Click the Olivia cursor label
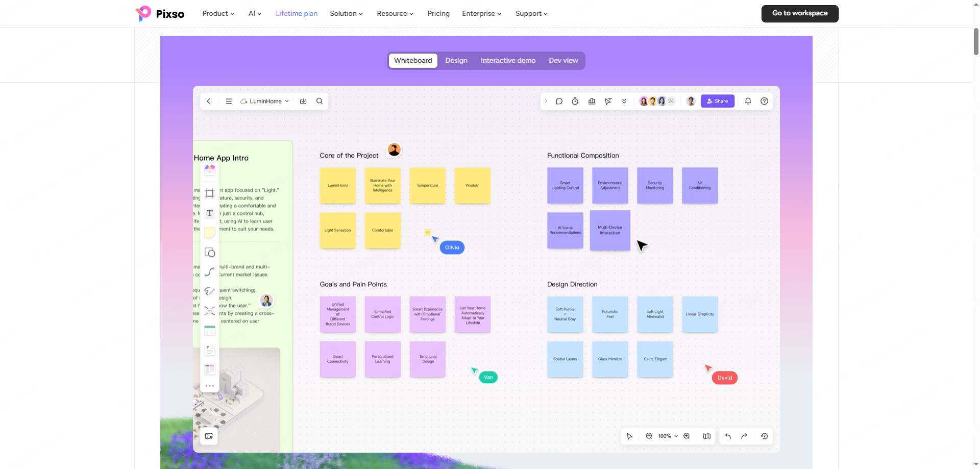Viewport: 980px width, 469px height. [x=452, y=248]
